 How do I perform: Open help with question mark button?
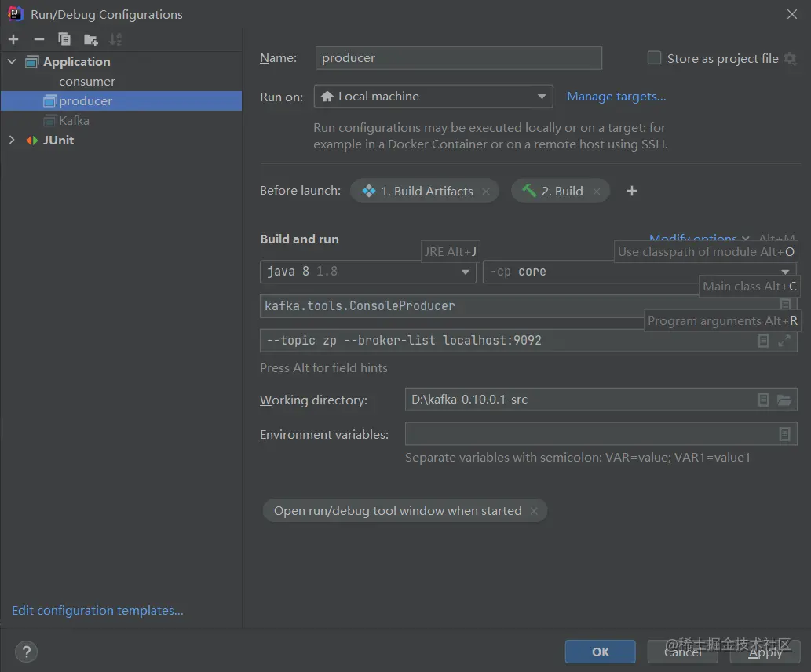point(27,652)
